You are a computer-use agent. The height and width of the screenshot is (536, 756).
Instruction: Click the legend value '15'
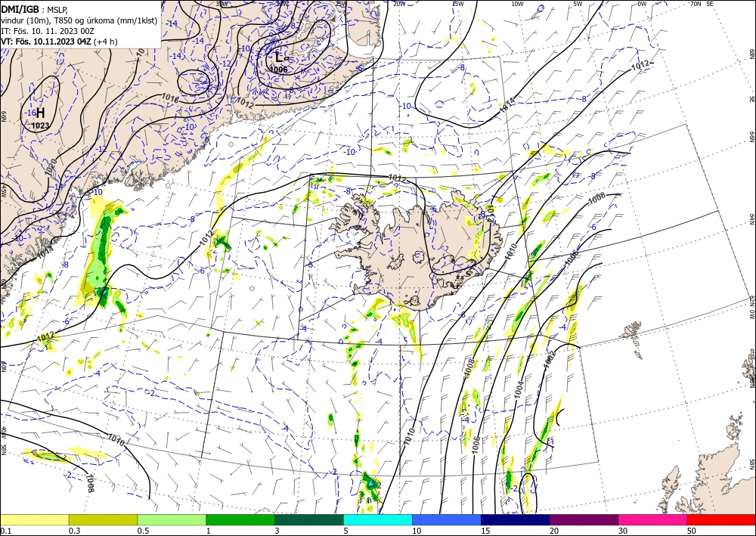pyautogui.click(x=485, y=531)
